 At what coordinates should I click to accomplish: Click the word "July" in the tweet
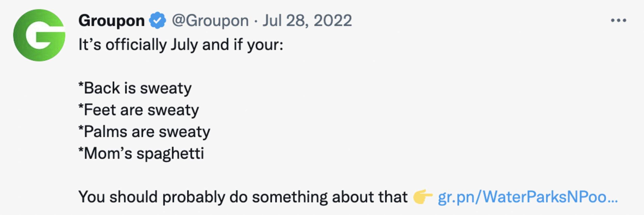click(x=184, y=45)
